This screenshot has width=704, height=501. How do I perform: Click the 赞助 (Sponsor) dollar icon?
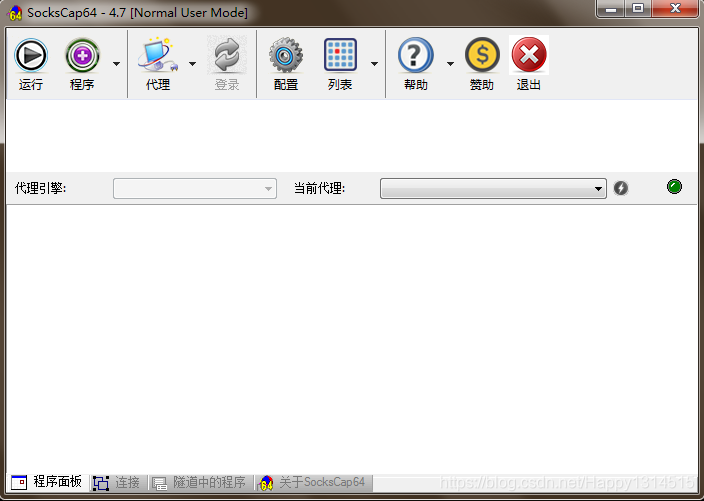point(482,55)
